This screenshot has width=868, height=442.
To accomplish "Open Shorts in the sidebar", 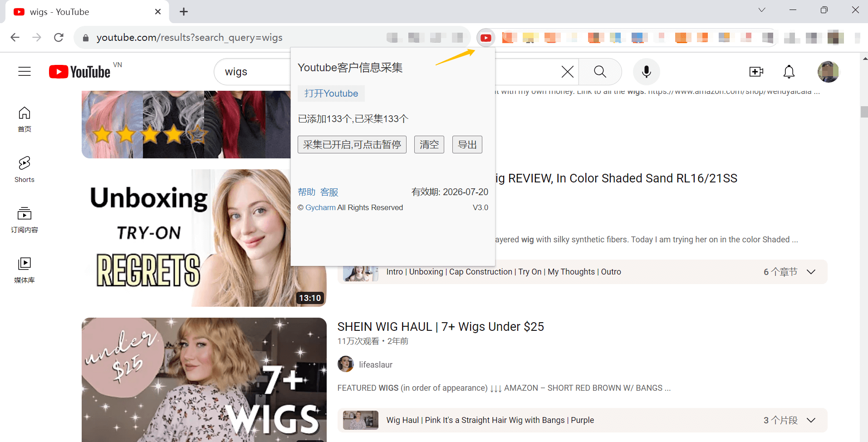I will click(x=25, y=170).
